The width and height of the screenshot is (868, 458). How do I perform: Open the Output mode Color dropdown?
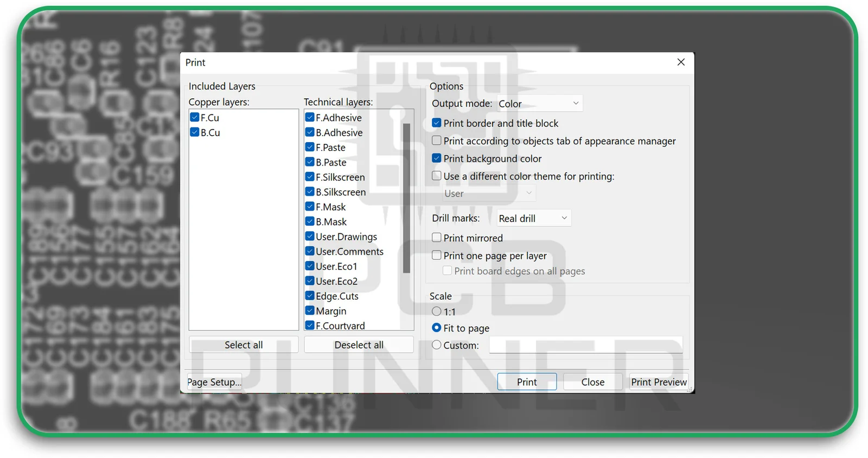(539, 103)
